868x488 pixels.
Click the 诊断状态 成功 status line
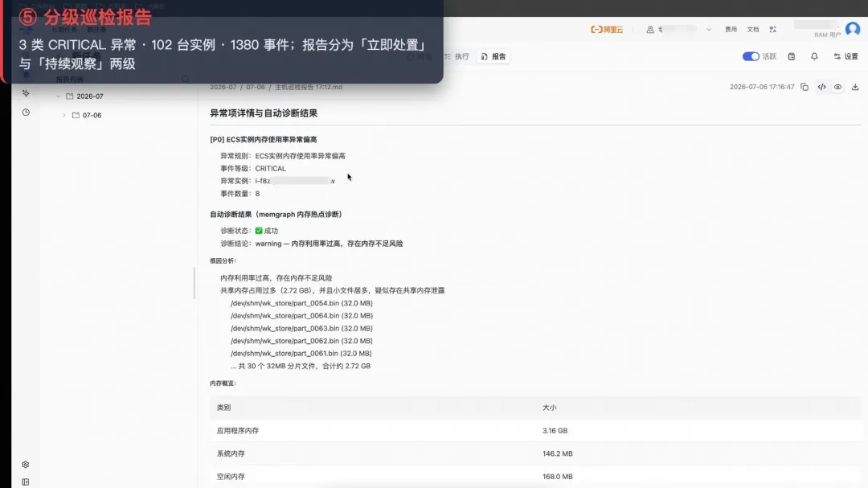(249, 231)
